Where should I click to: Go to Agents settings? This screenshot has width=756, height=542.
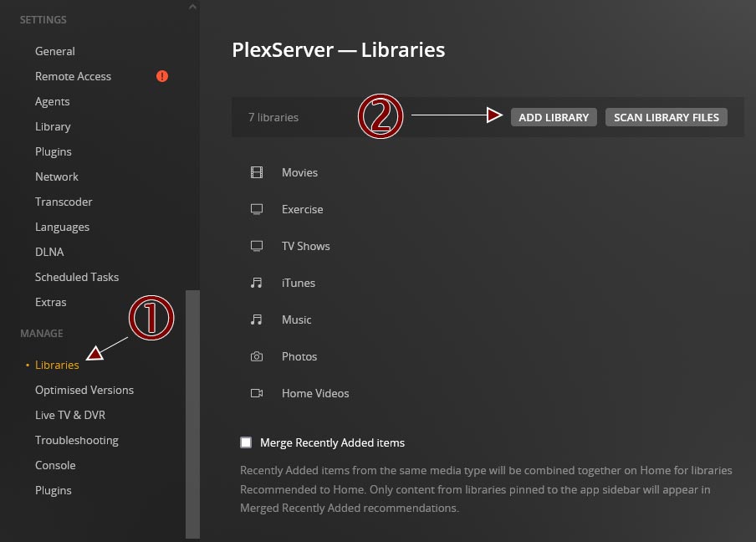click(52, 102)
